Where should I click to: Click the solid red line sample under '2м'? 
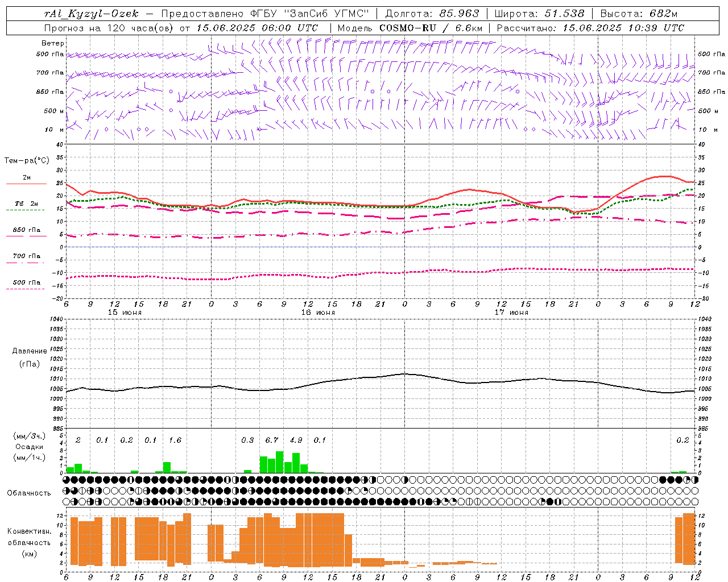(x=27, y=184)
